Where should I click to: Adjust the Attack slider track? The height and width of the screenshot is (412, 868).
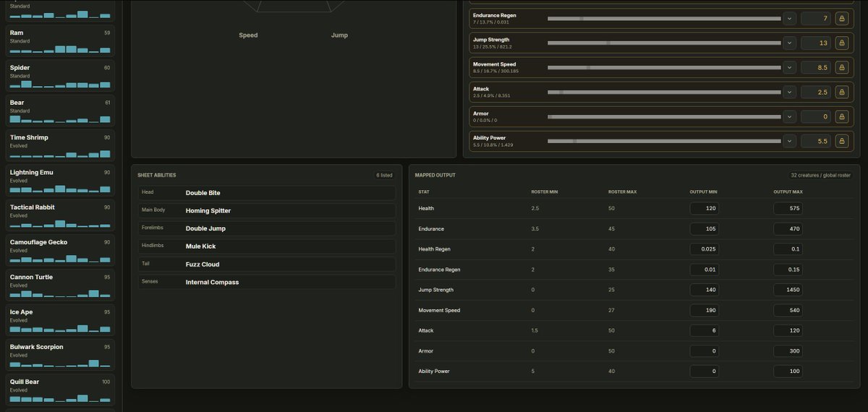pyautogui.click(x=664, y=92)
